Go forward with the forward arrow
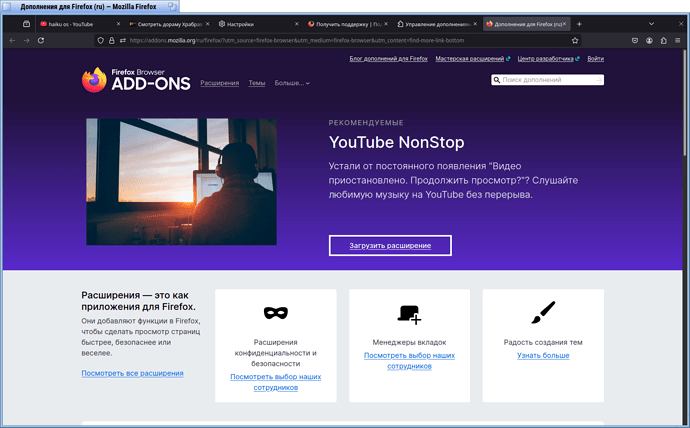The image size is (690, 428). tap(26, 40)
